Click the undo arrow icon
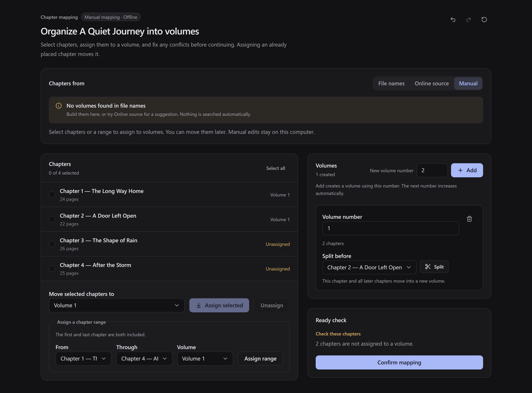 [x=453, y=20]
